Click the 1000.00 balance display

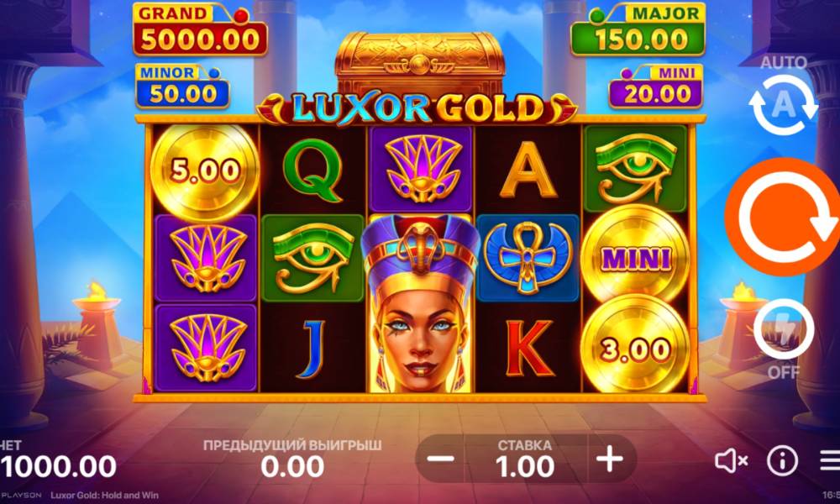tap(58, 466)
